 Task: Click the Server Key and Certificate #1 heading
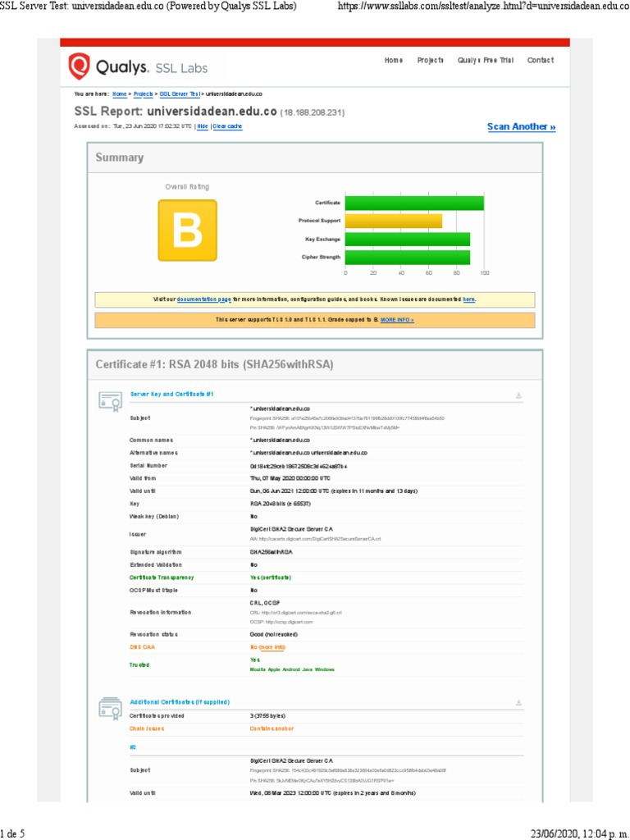coord(171,395)
